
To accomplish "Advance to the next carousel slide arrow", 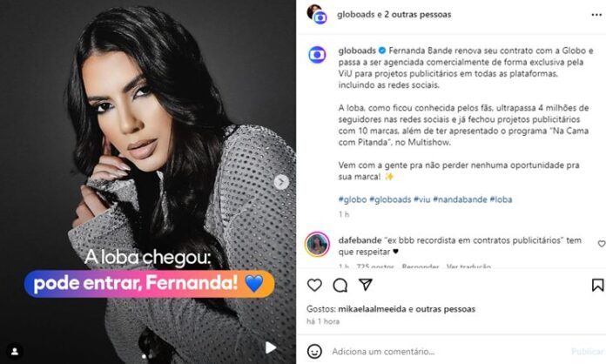I will point(281,182).
